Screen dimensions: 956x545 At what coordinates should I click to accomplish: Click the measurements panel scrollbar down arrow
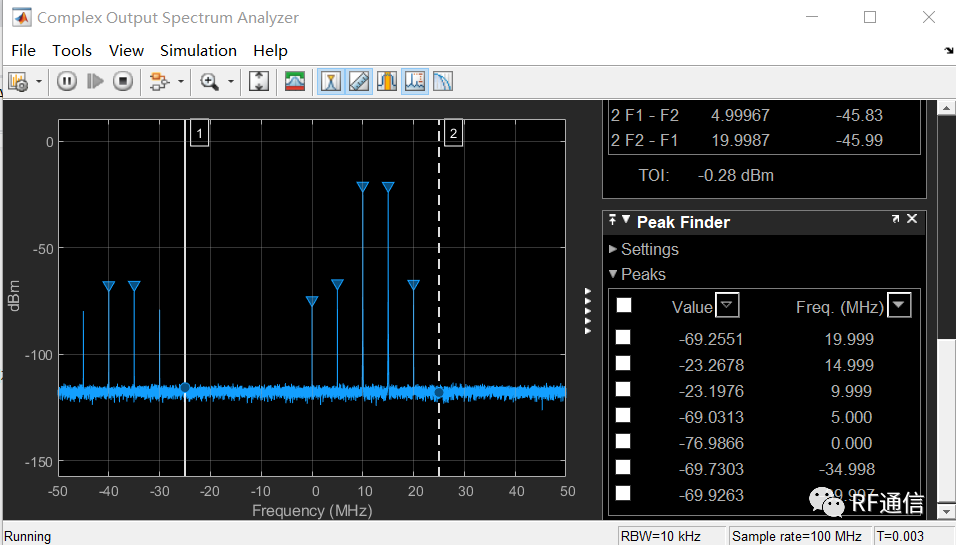(946, 511)
